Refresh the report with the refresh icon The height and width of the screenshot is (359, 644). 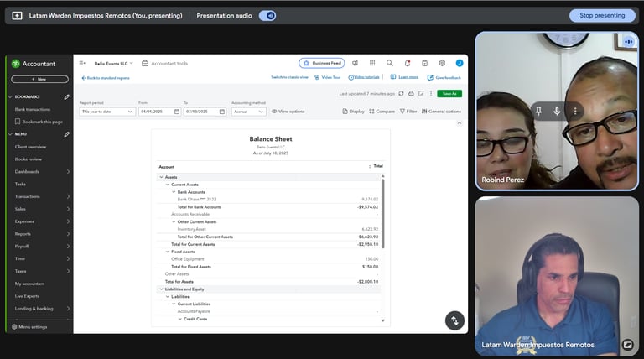(x=401, y=94)
